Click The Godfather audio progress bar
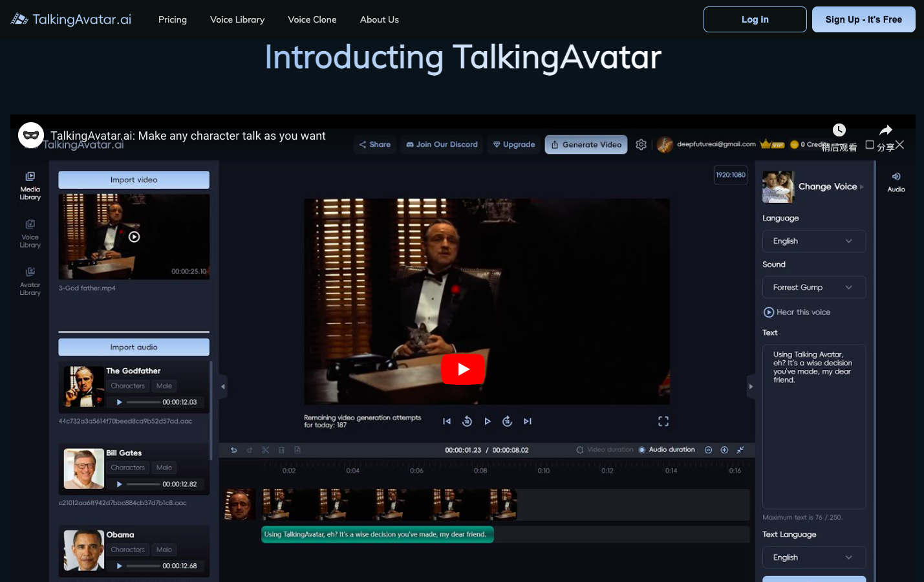This screenshot has height=582, width=924. [143, 402]
